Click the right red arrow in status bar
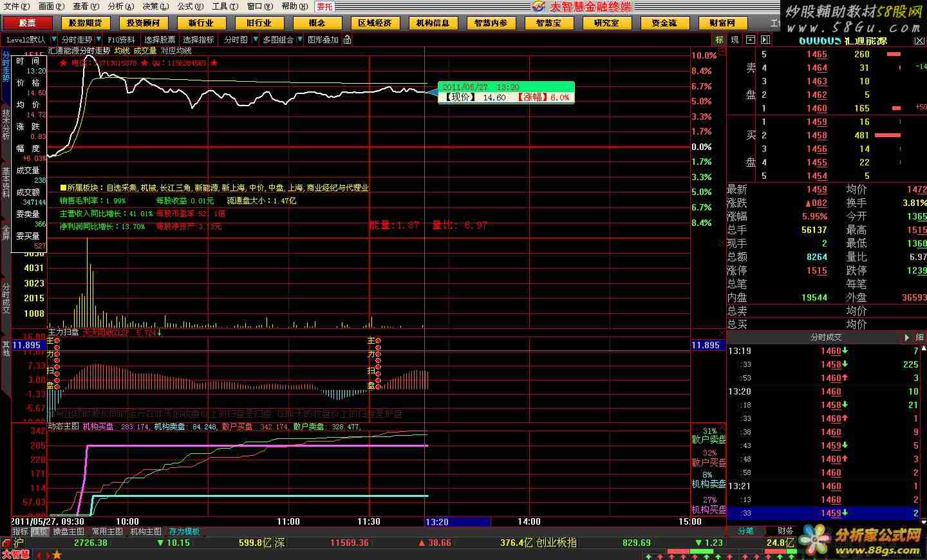 pos(47,554)
